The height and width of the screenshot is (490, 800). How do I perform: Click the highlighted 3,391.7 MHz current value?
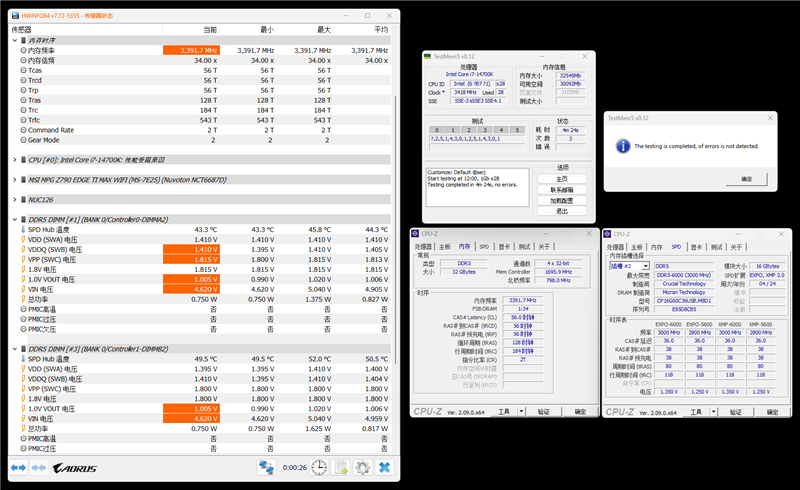191,51
